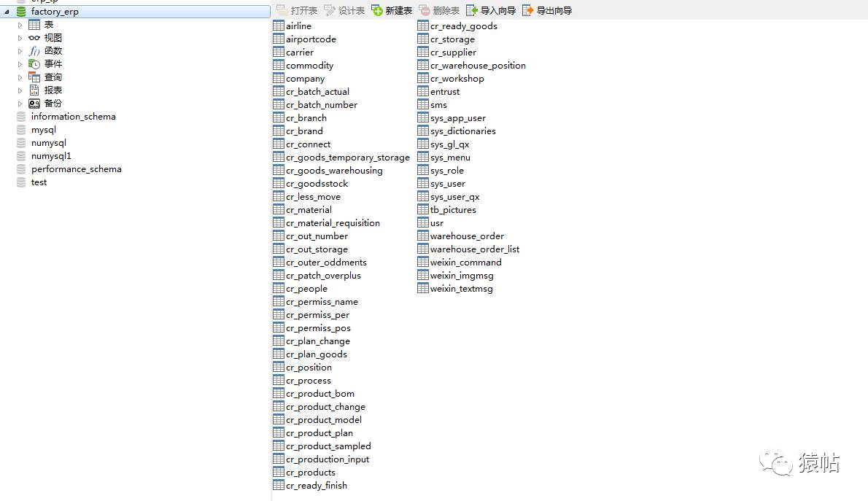Viewport: 868px width, 501px height.
Task: Select the weixin_imgmsg table
Action: tap(462, 276)
